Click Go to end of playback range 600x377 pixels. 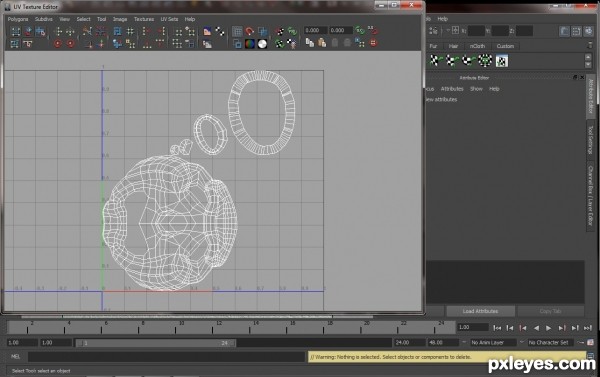(x=588, y=328)
